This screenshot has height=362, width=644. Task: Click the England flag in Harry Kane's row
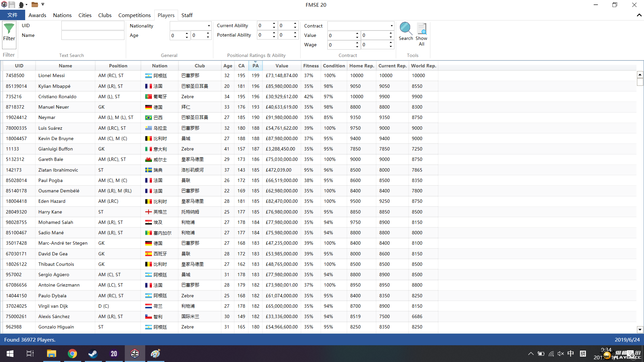pyautogui.click(x=149, y=212)
